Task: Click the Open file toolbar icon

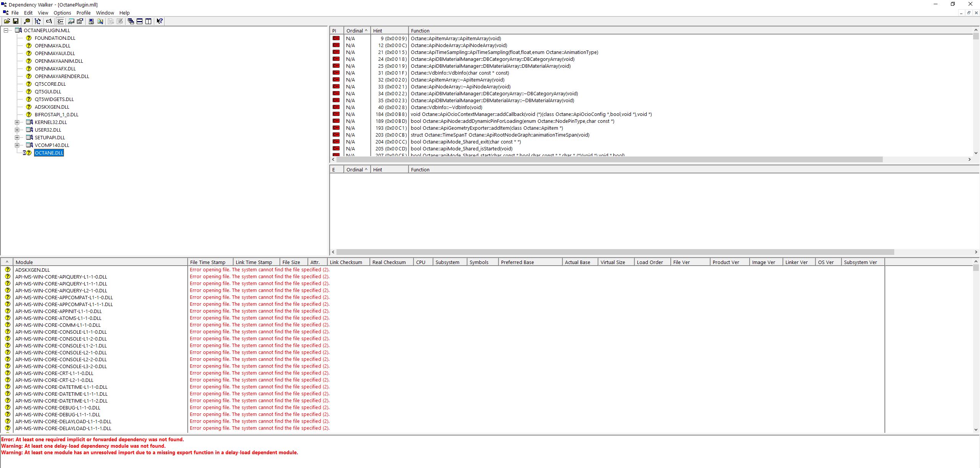Action: click(7, 21)
